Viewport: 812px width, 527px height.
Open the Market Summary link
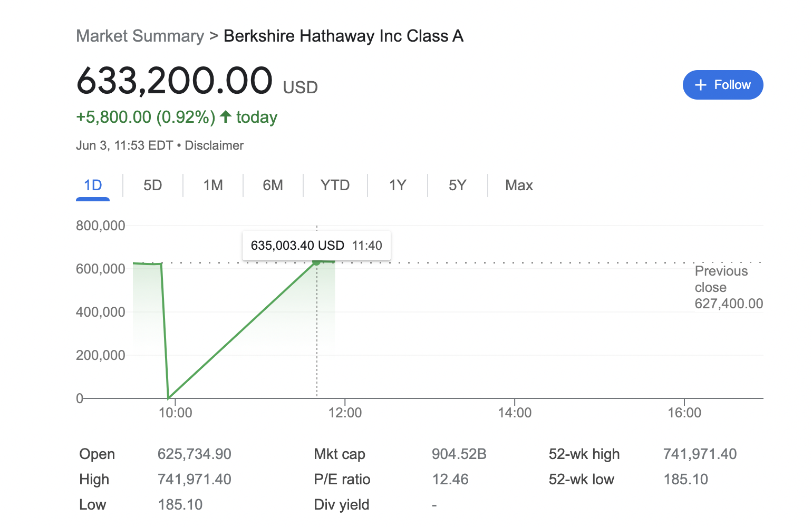140,36
